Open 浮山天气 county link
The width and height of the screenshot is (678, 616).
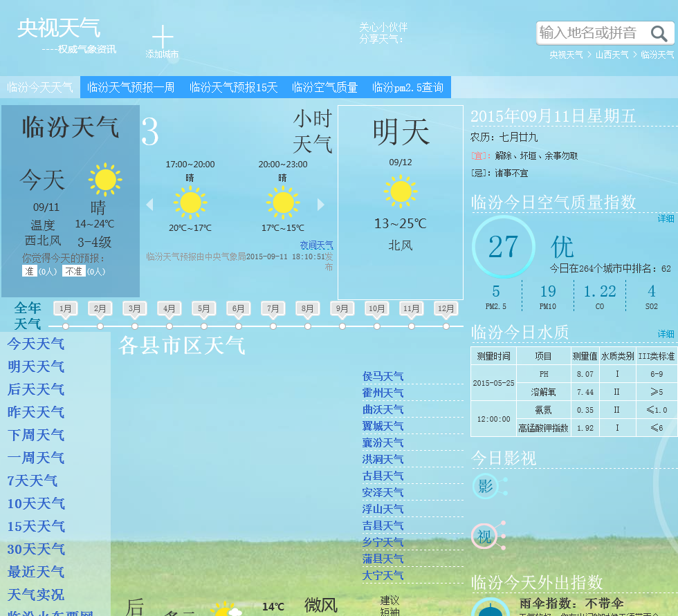[x=383, y=509]
